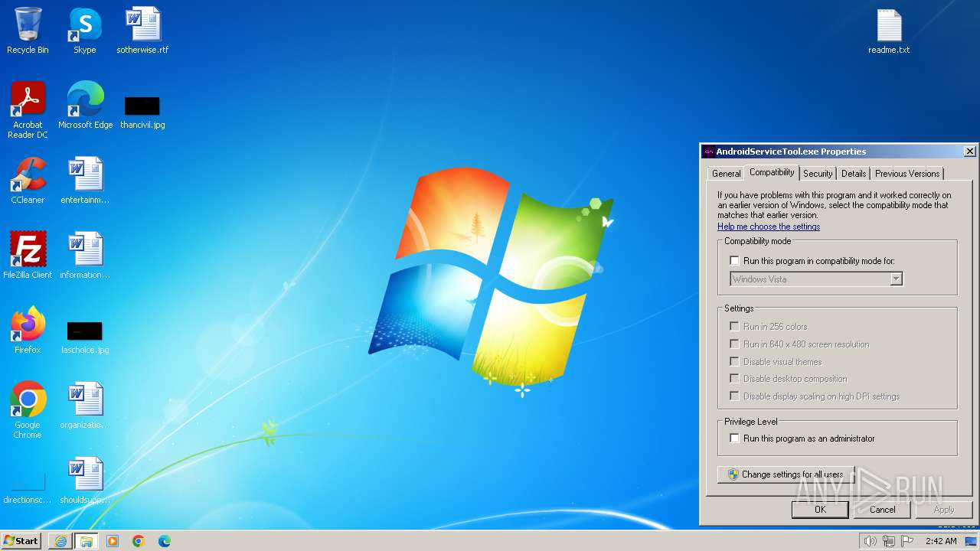The image size is (980, 551).
Task: Select the Acrobat Reader DC shortcut
Action: point(28,110)
